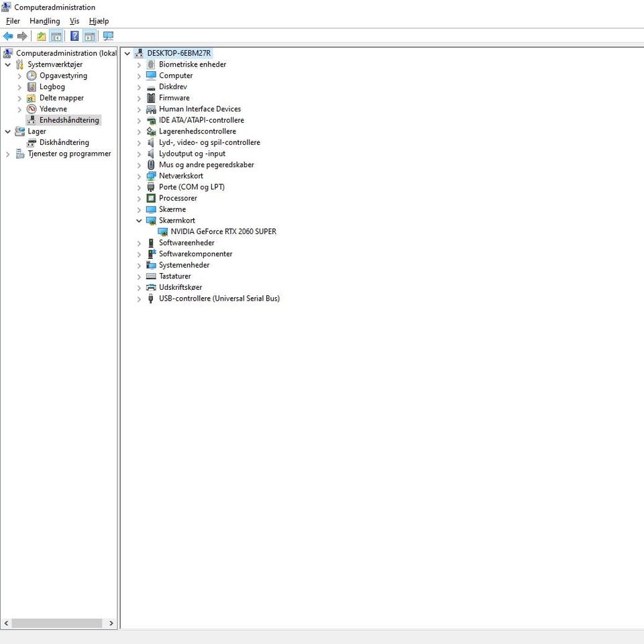Select the Netværkskort label
The image size is (644, 644).
180,176
